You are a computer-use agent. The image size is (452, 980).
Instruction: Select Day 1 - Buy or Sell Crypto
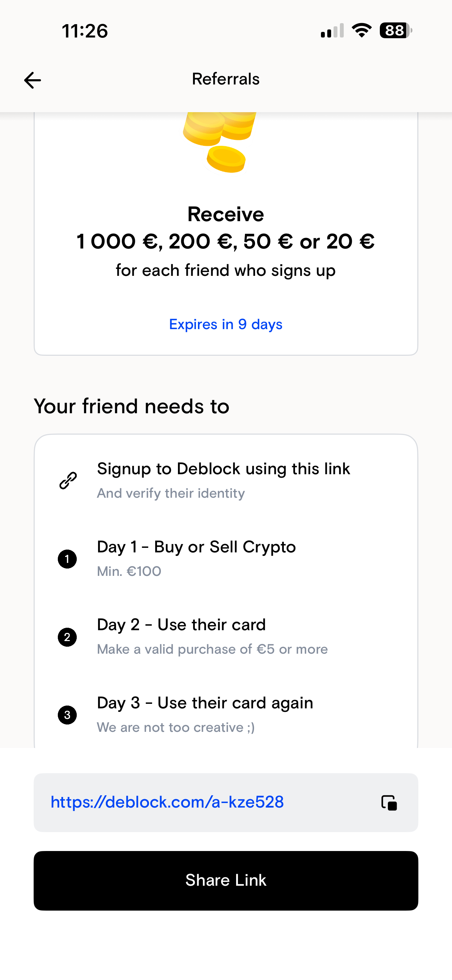196,547
